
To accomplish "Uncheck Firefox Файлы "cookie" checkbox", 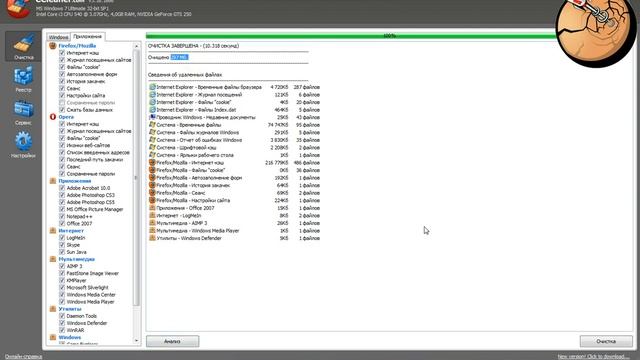I will [x=62, y=67].
